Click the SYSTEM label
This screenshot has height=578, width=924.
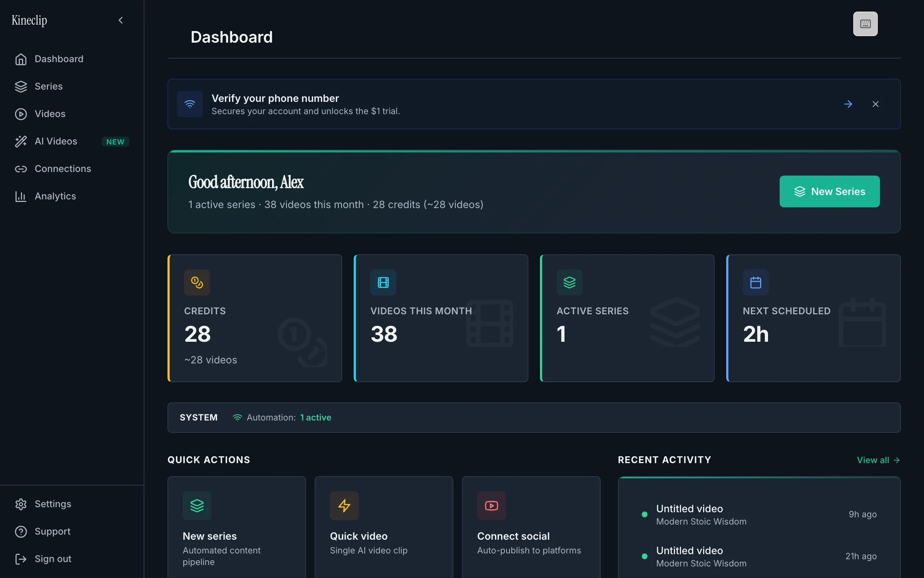[199, 418]
